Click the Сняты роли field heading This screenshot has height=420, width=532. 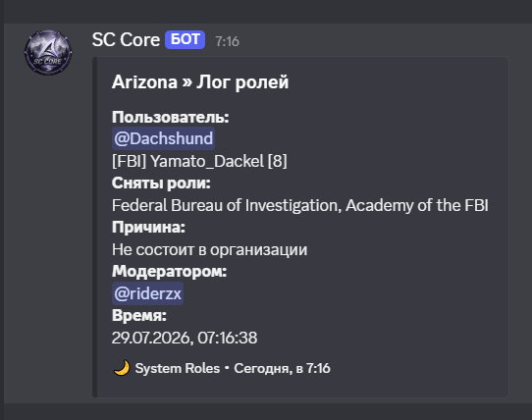(161, 184)
